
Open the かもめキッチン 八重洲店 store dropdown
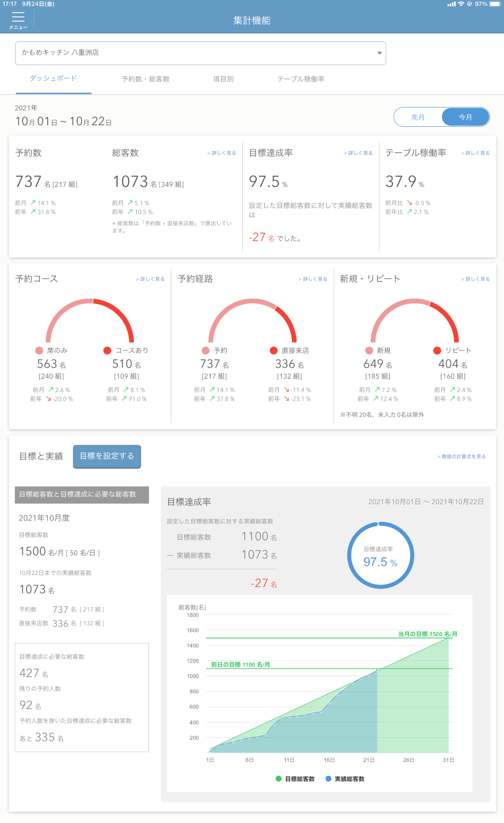[x=200, y=53]
